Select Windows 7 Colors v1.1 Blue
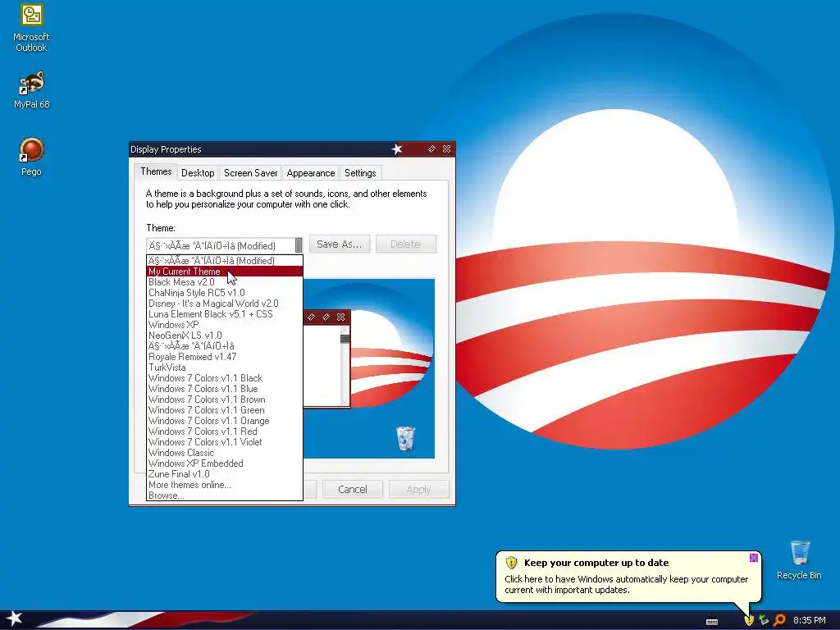840x630 pixels. coord(225,389)
